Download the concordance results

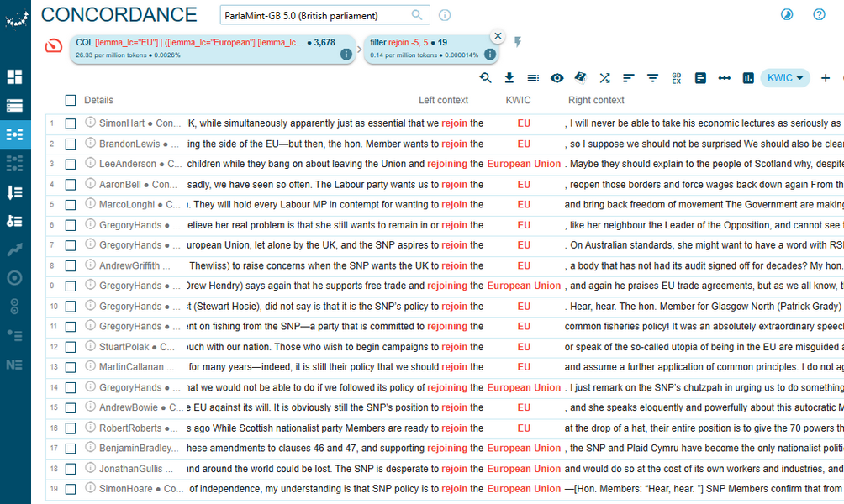[x=509, y=77]
